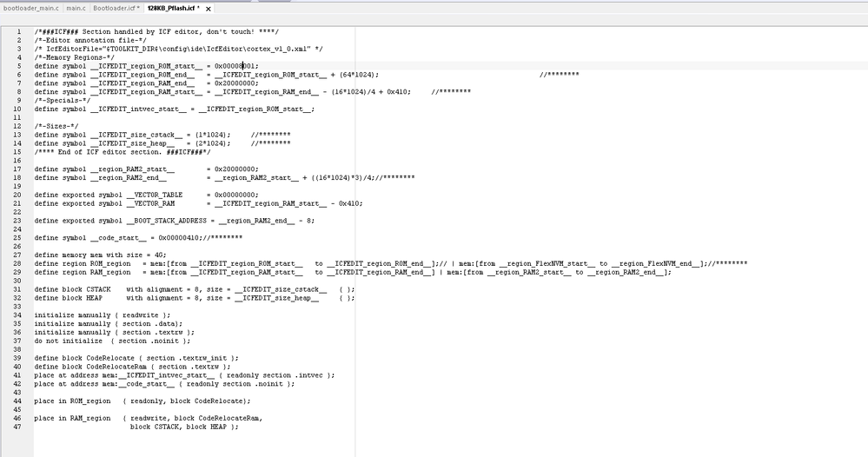Click ROM_region in the line 28 definition
The image size is (868, 457).
(x=110, y=263)
